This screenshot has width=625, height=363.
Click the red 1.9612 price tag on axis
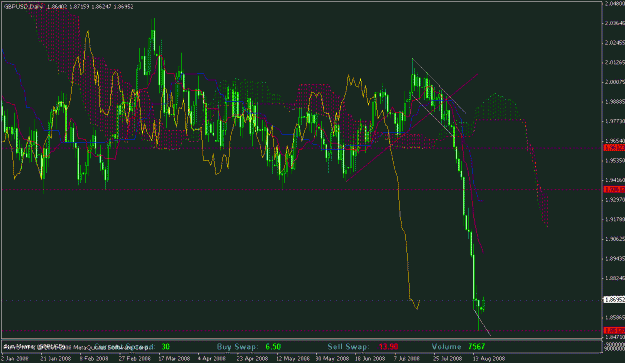(614, 148)
